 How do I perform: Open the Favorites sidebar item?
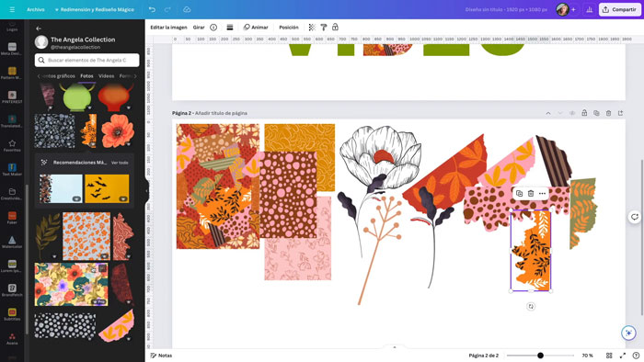(12, 145)
